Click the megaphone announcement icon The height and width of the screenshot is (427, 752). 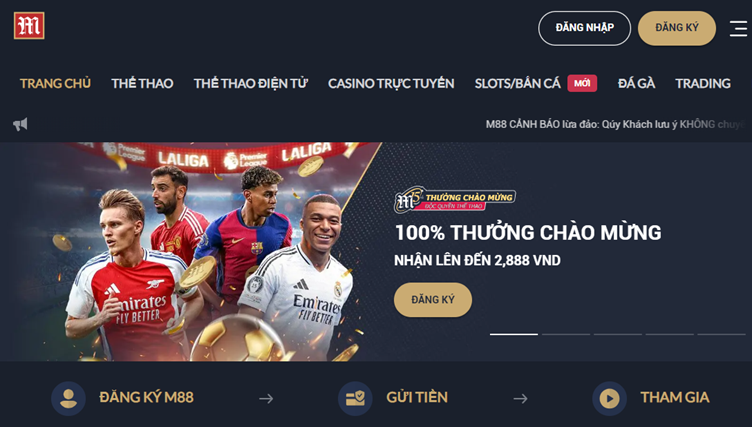(20, 125)
